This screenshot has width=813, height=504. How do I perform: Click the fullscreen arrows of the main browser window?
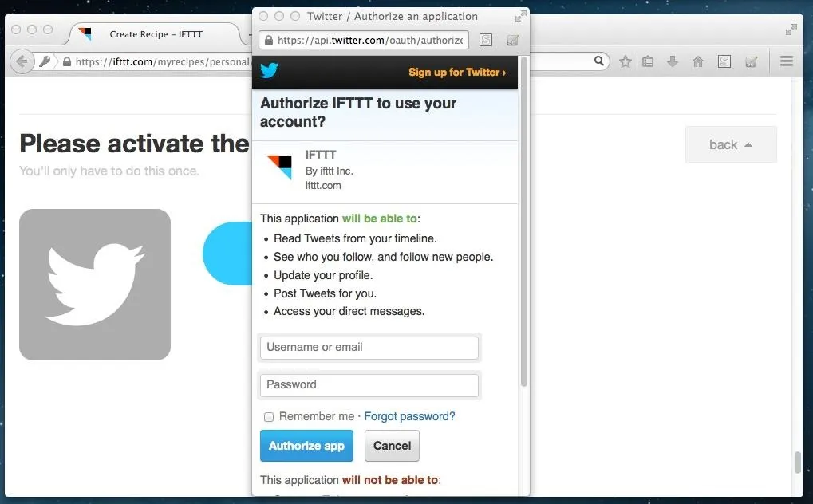[x=791, y=30]
